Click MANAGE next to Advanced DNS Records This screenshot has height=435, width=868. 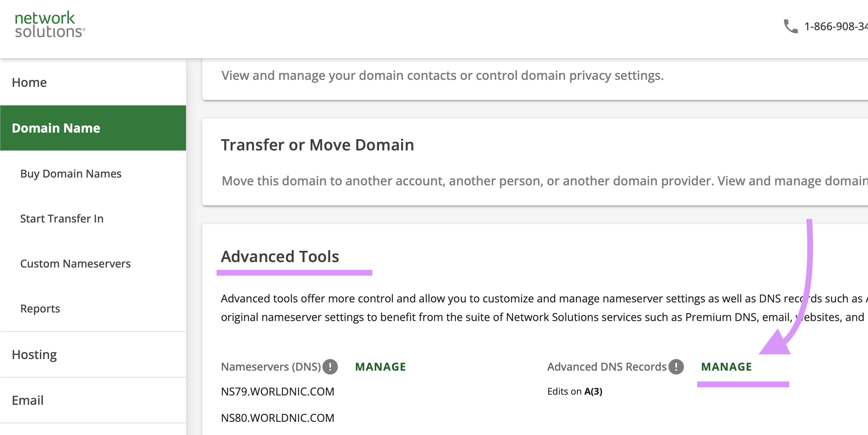pyautogui.click(x=727, y=367)
